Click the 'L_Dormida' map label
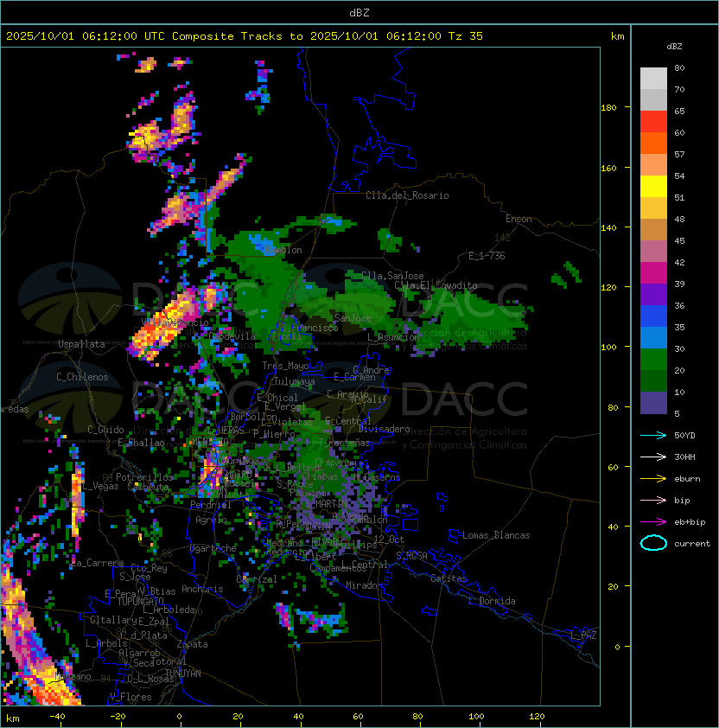The image size is (719, 728). tap(492, 601)
